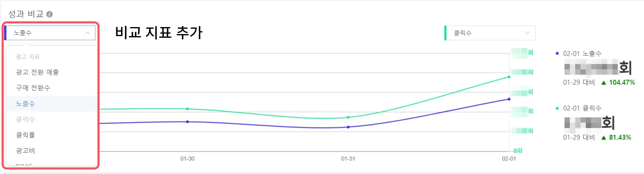This screenshot has height=174, width=644.
Task: Open the 노출수 metric dropdown box
Action: (49, 33)
